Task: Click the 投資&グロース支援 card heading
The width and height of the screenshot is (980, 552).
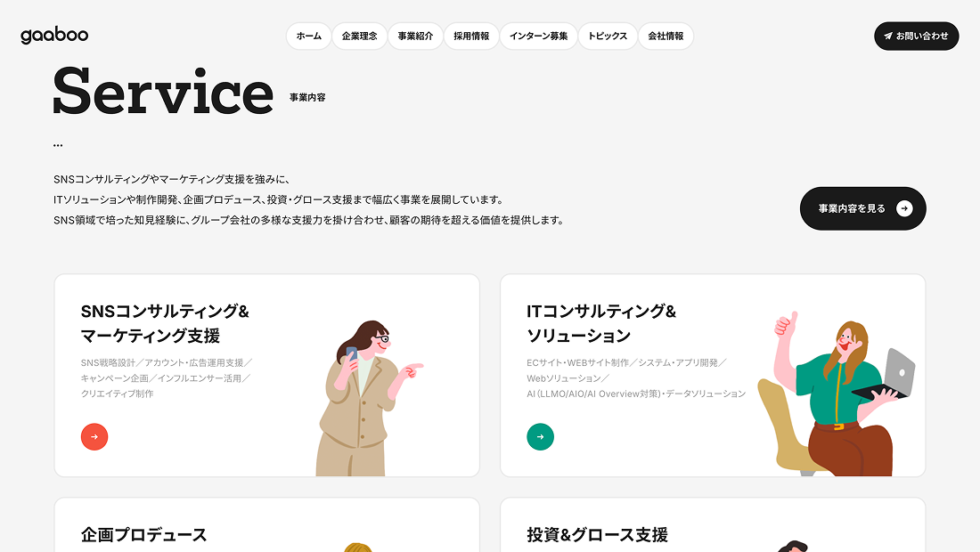Action: pyautogui.click(x=597, y=534)
